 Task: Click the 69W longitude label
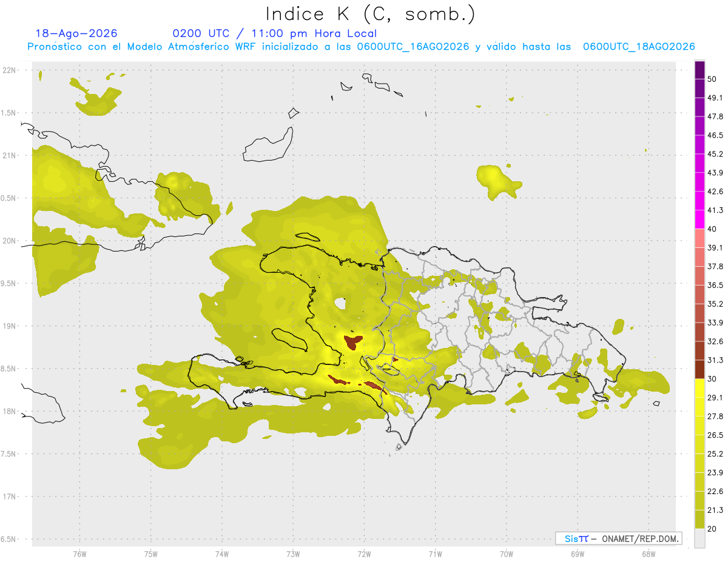(577, 554)
